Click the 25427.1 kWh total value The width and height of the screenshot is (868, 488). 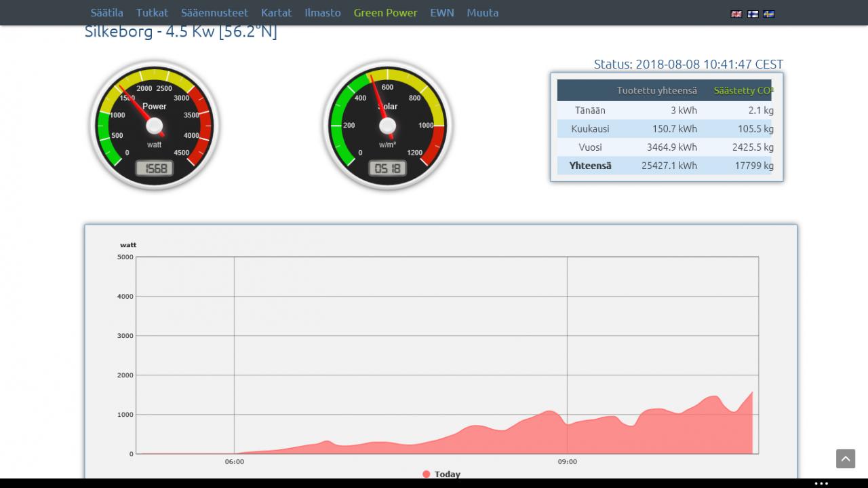[x=669, y=166]
